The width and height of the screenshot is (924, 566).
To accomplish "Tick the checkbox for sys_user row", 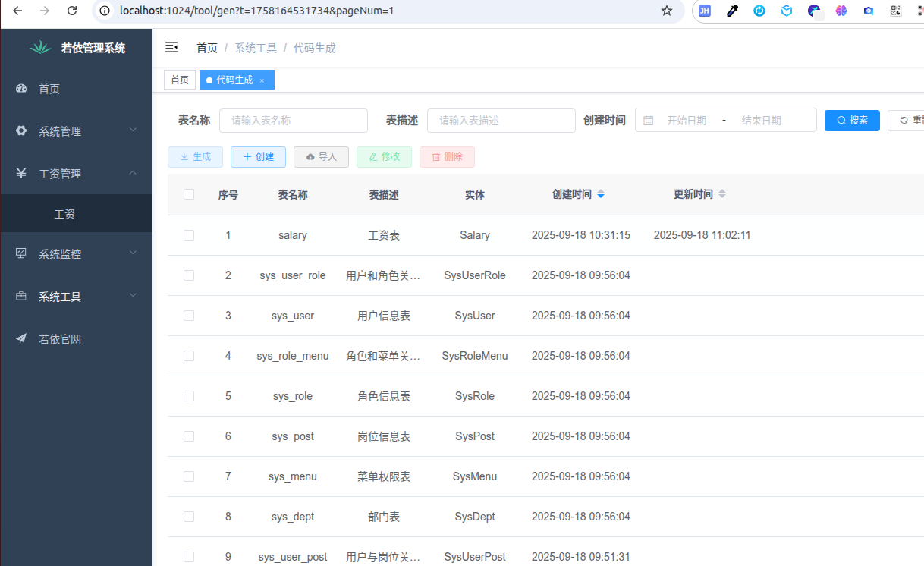I will point(189,316).
